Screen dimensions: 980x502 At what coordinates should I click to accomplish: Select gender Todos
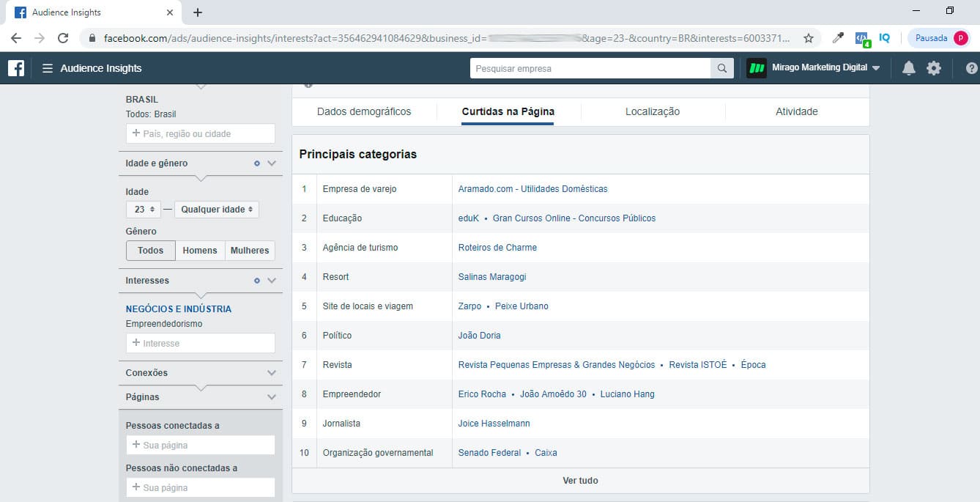pos(150,251)
